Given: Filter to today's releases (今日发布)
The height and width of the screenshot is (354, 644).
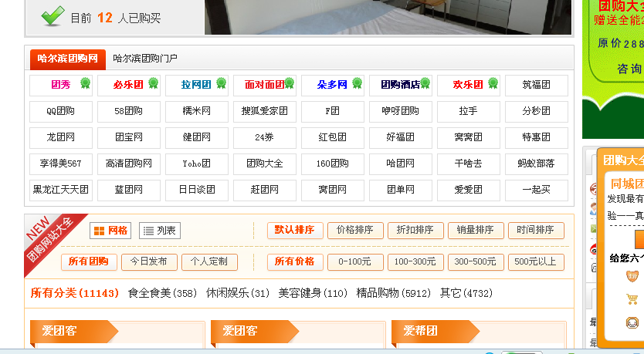Looking at the screenshot, I should coord(149,261).
